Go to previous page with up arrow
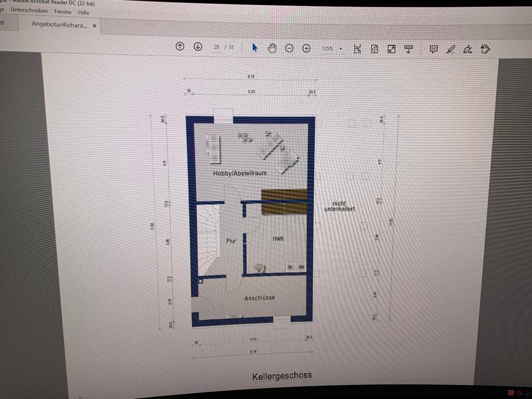This screenshot has height=399, width=532. 180,47
